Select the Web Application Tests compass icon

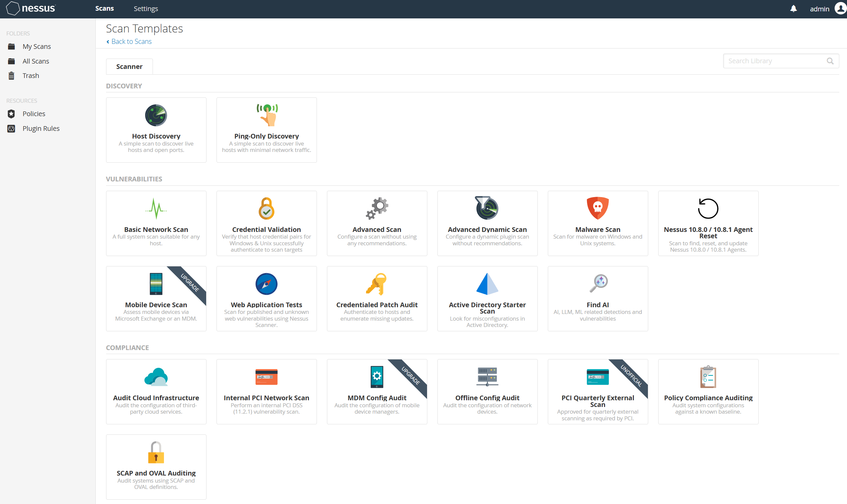tap(267, 284)
